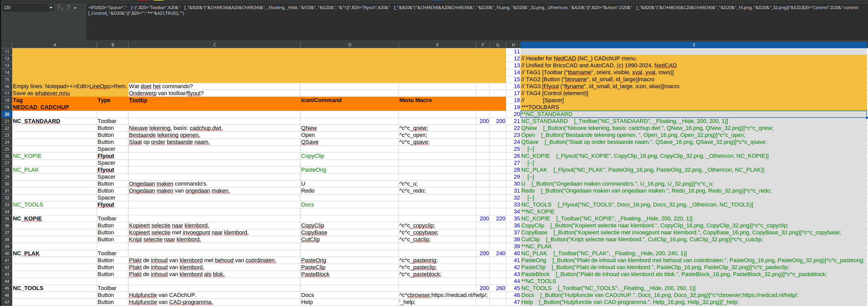Select macro cell '^c^c_copybase;'

pyautogui.click(x=437, y=233)
